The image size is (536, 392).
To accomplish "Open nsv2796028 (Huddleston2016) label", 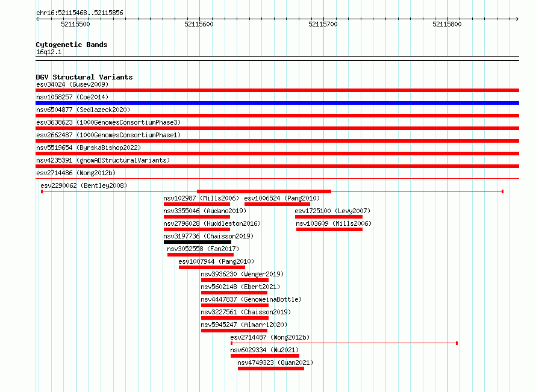I will pyautogui.click(x=212, y=223).
